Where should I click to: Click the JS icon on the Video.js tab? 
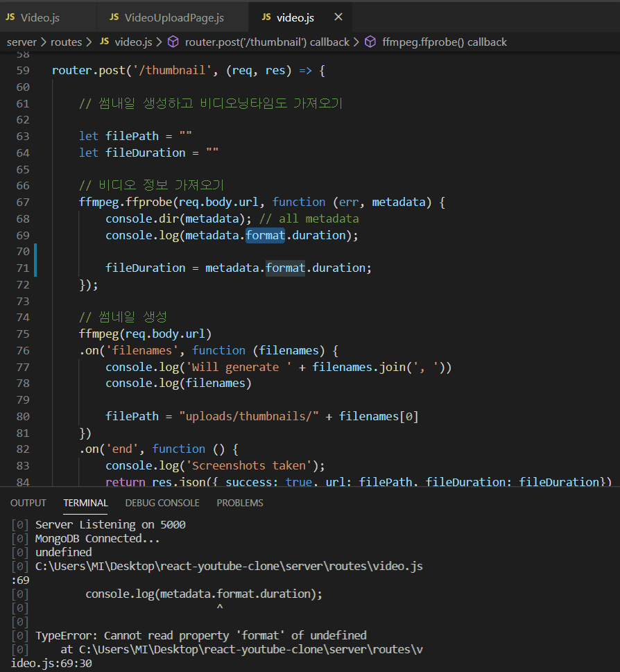point(10,17)
